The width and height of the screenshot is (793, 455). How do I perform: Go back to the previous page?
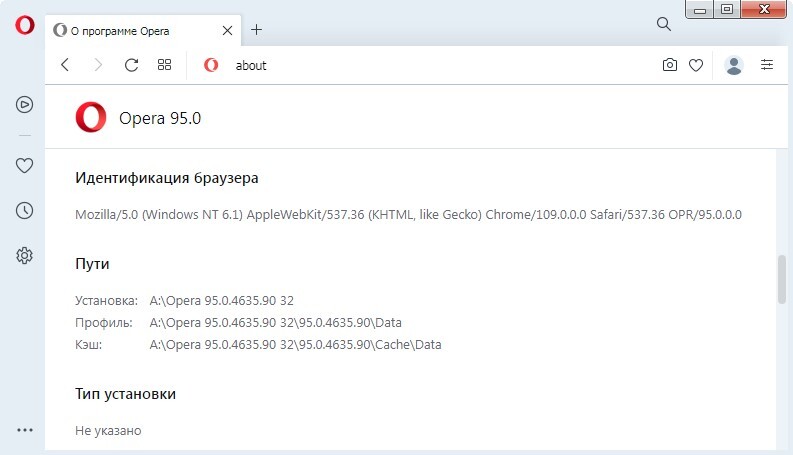click(65, 65)
